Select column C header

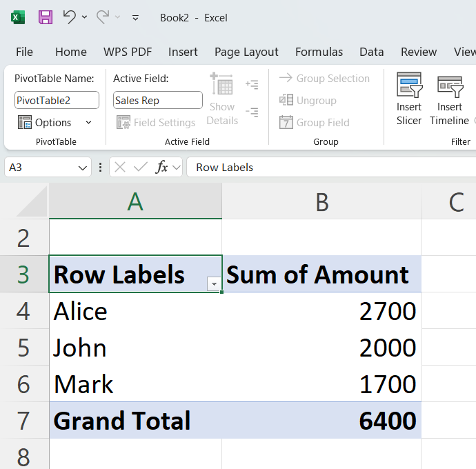pos(449,201)
